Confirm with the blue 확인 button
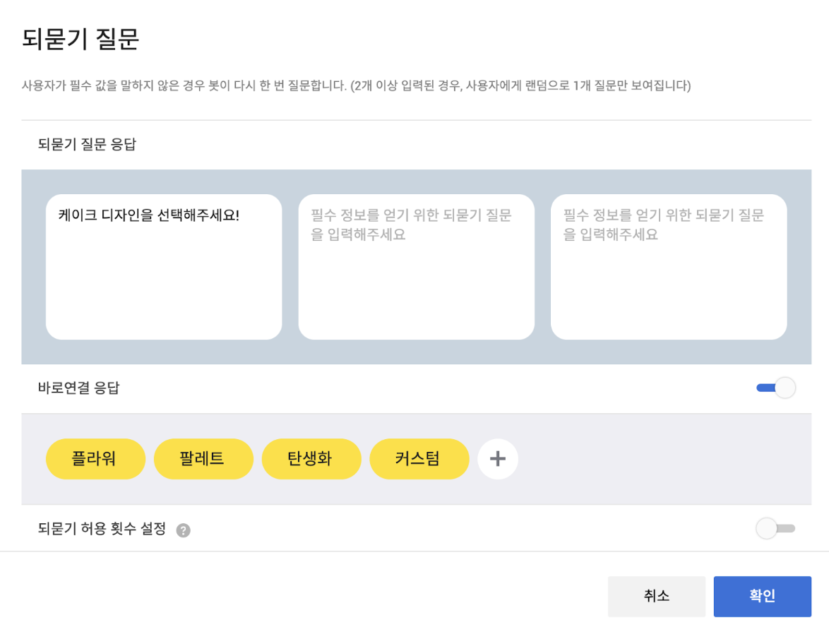Viewport: 829px width, 644px height. tap(762, 597)
